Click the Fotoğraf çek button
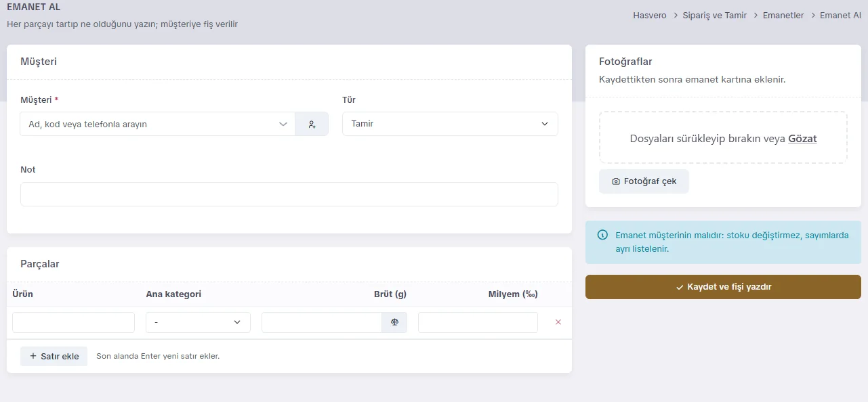 (x=644, y=181)
